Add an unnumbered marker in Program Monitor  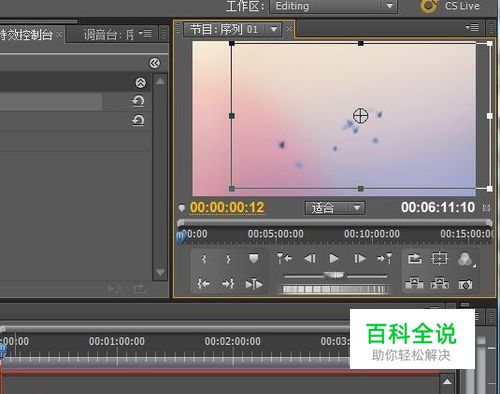click(254, 259)
